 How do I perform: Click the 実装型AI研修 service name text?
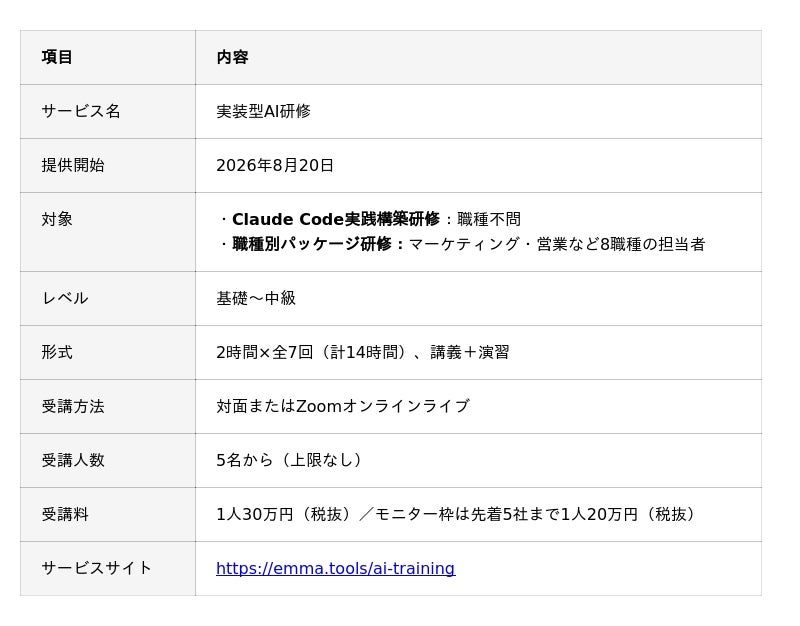pyautogui.click(x=263, y=111)
